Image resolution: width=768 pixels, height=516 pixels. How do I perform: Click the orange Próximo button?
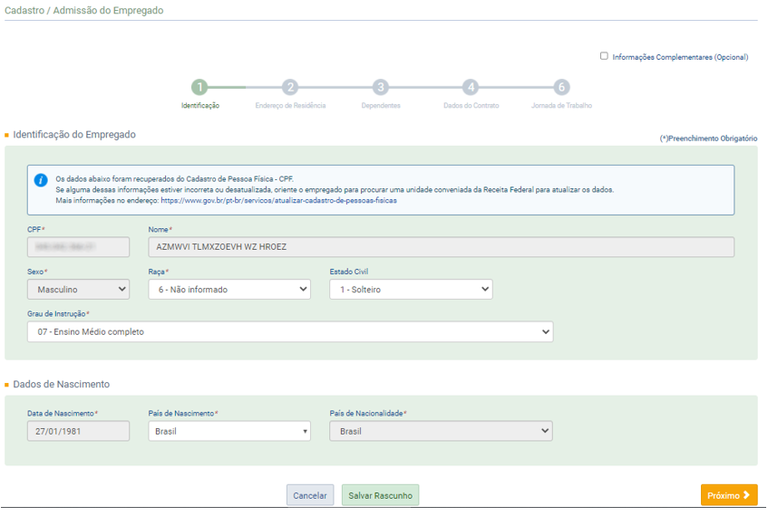pos(728,495)
